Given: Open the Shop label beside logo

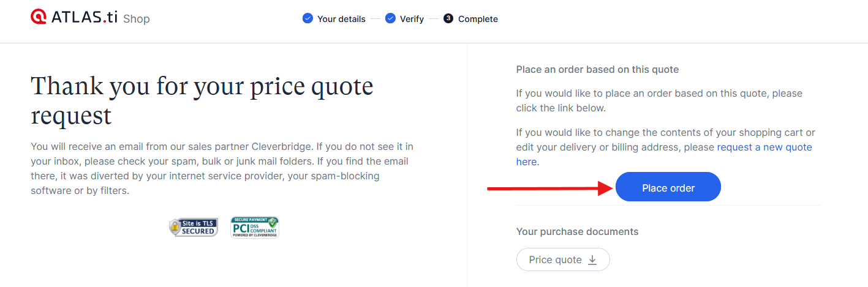Looking at the screenshot, I should point(136,19).
